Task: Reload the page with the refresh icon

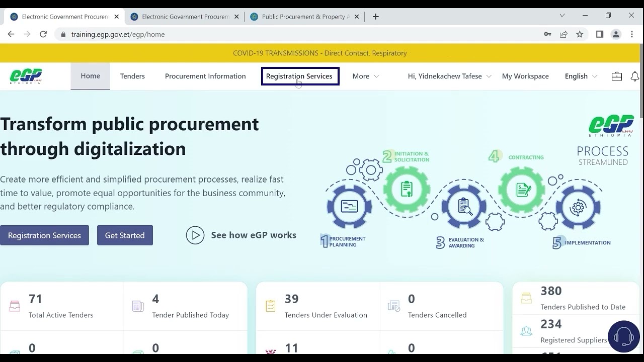Action: coord(43,34)
